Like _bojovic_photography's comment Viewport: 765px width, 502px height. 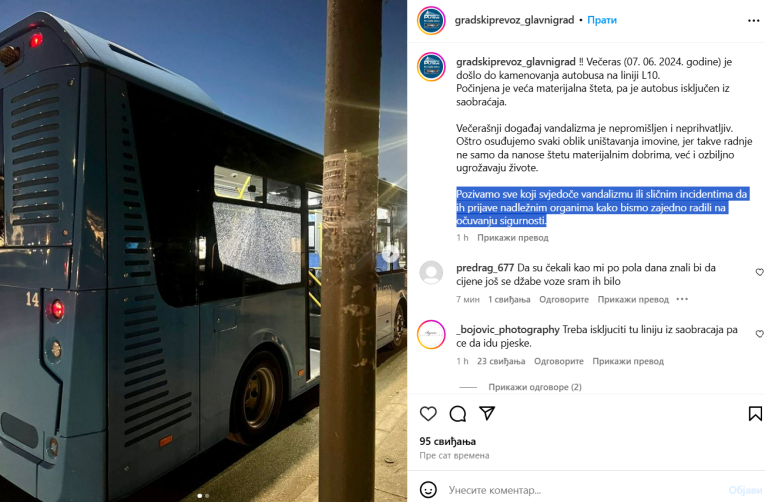point(759,334)
